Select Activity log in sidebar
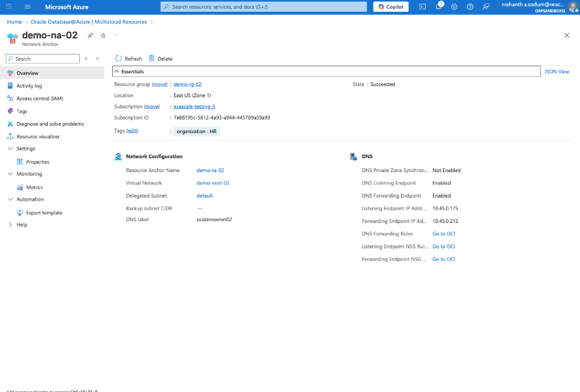The height and width of the screenshot is (392, 580). pos(29,86)
